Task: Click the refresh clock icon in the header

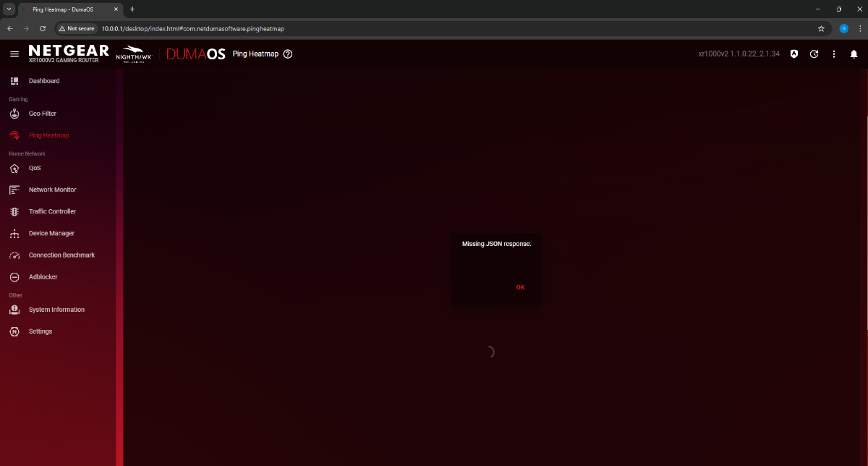Action: 814,54
